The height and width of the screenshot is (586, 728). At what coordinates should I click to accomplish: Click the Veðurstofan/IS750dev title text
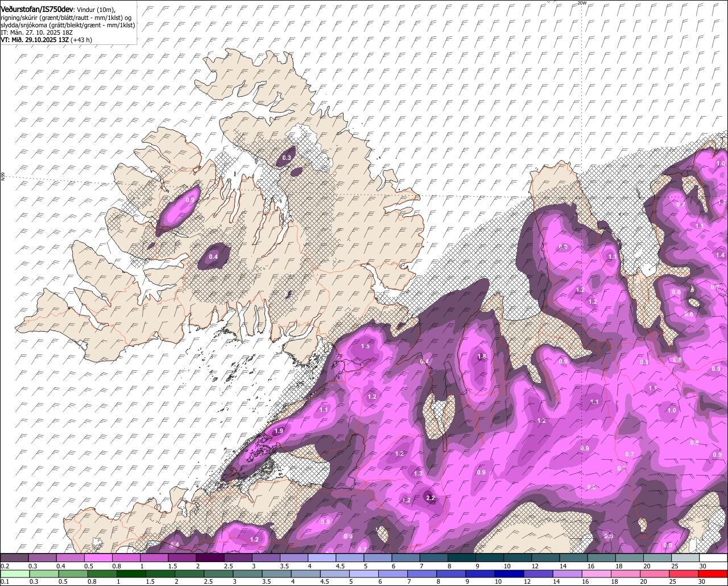[x=37, y=9]
